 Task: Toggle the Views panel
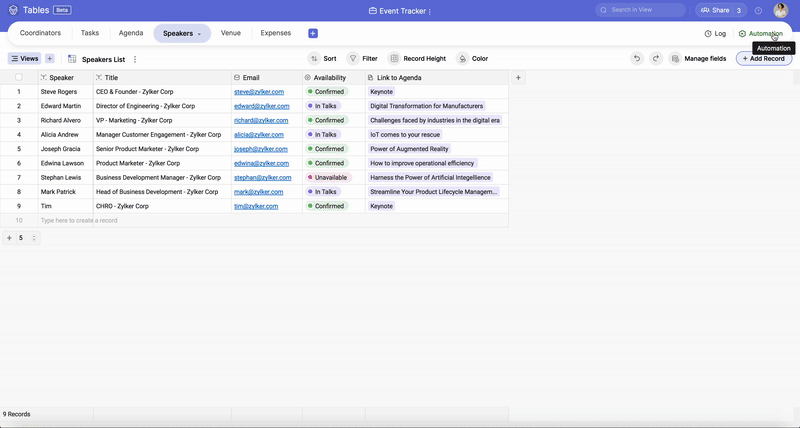24,59
